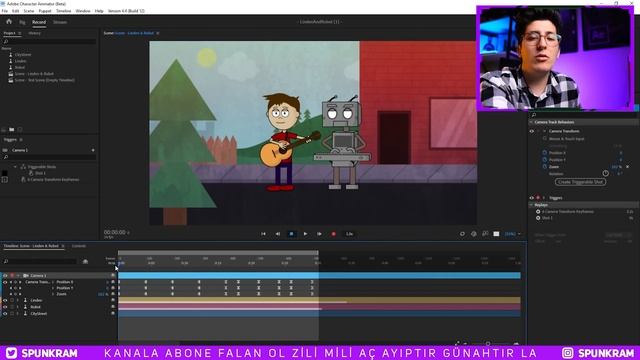Open the History panel tab
The height and width of the screenshot is (360, 640).
34,33
